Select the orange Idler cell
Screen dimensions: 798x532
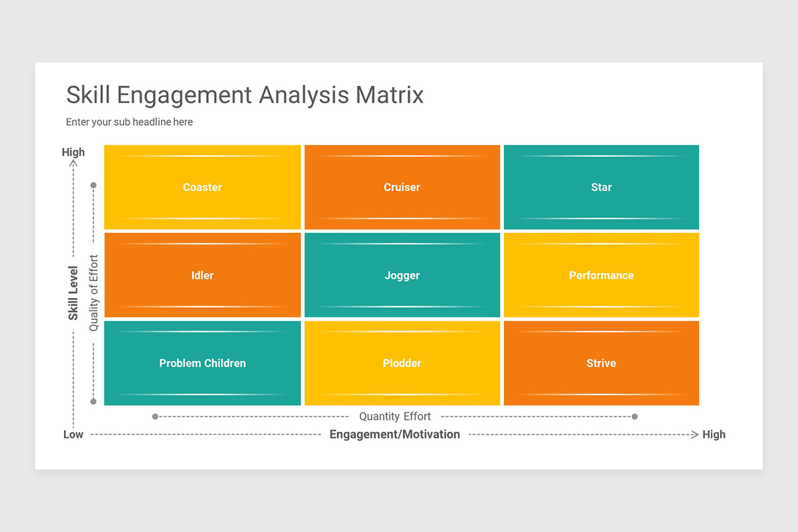202,275
